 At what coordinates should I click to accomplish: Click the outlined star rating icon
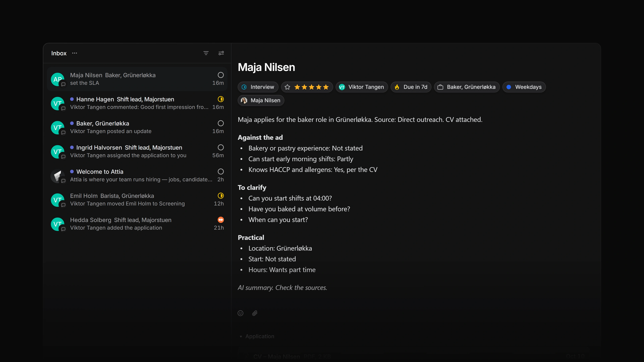click(287, 87)
